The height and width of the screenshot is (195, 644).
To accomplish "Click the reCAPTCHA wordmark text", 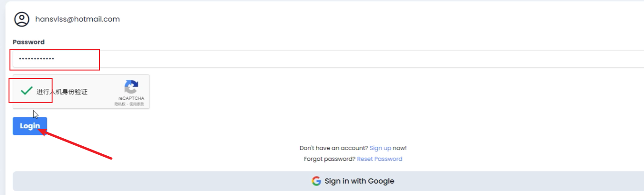I will click(x=131, y=98).
